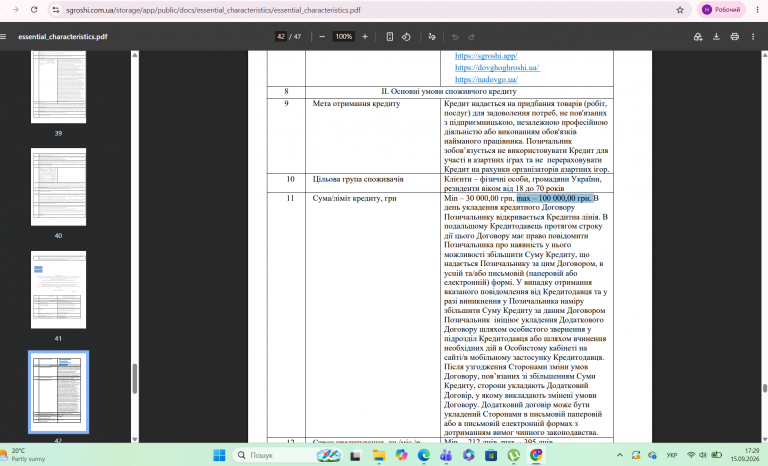The image size is (768, 466).
Task: Click the thumbnail panel scroll-up arrow
Action: tap(135, 55)
